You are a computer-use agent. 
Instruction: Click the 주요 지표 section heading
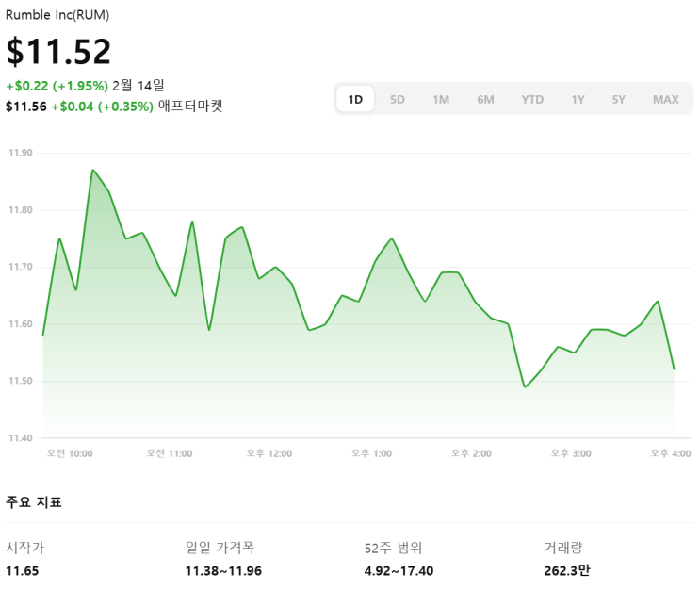(x=34, y=502)
